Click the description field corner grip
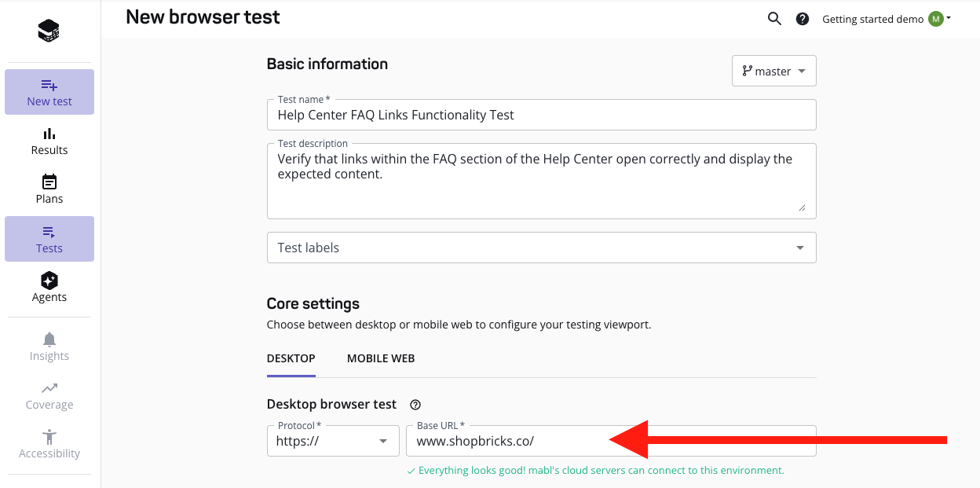980x488 pixels. tap(802, 208)
